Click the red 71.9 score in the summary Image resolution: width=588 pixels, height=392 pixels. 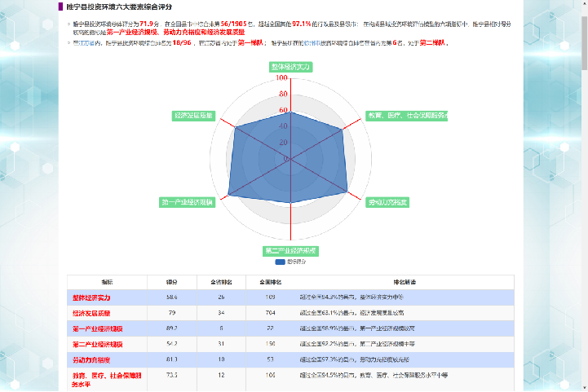click(146, 24)
